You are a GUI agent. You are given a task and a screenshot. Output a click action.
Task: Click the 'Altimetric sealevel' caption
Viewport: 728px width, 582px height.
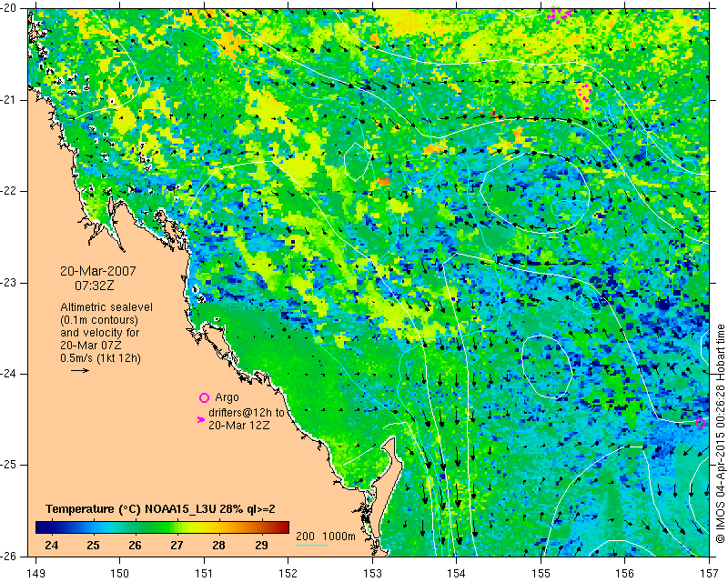point(106,307)
